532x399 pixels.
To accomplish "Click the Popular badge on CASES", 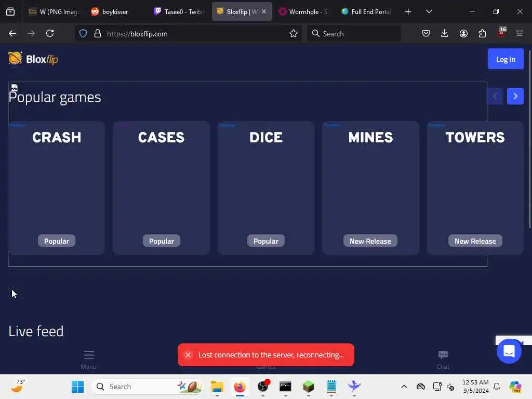I will tap(162, 241).
